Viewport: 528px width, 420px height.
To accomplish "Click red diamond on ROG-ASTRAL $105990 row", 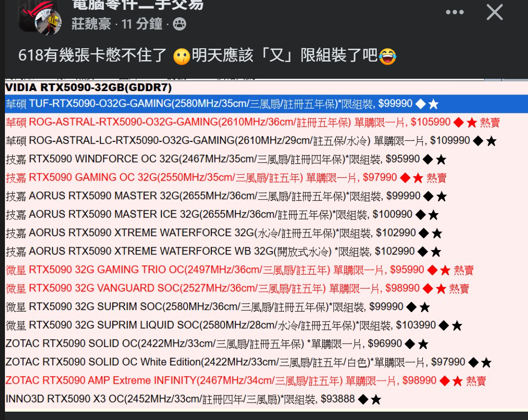I will click(459, 123).
